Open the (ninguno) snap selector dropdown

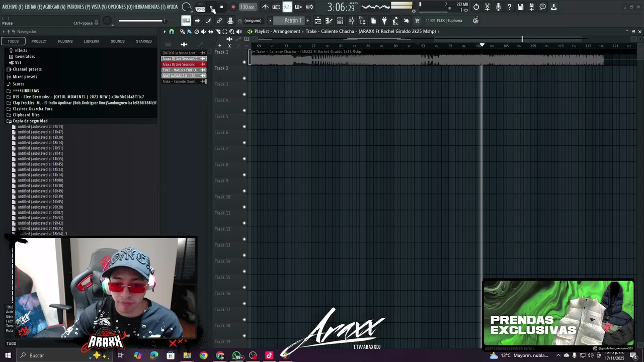click(253, 21)
